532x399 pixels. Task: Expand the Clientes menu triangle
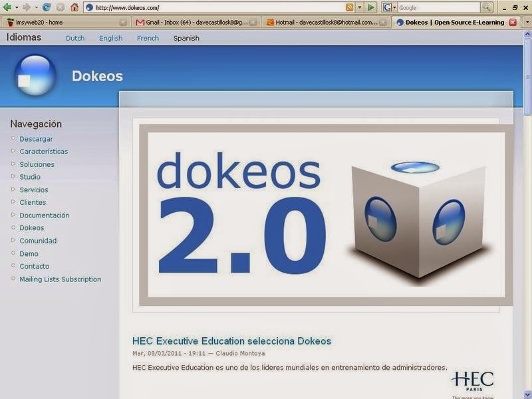pos(13,201)
